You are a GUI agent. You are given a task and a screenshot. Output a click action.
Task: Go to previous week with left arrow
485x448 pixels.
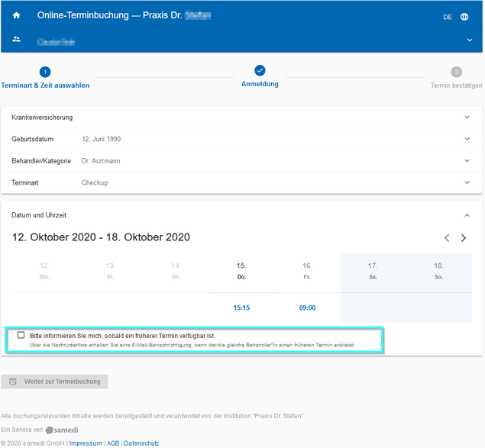pos(447,238)
